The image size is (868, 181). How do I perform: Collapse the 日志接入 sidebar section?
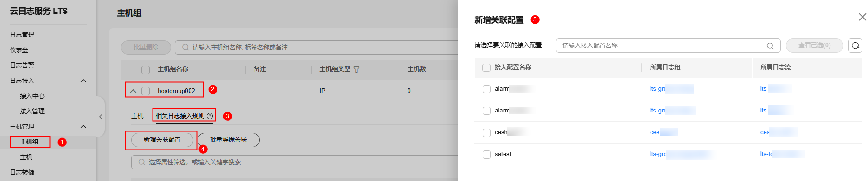[x=83, y=81]
